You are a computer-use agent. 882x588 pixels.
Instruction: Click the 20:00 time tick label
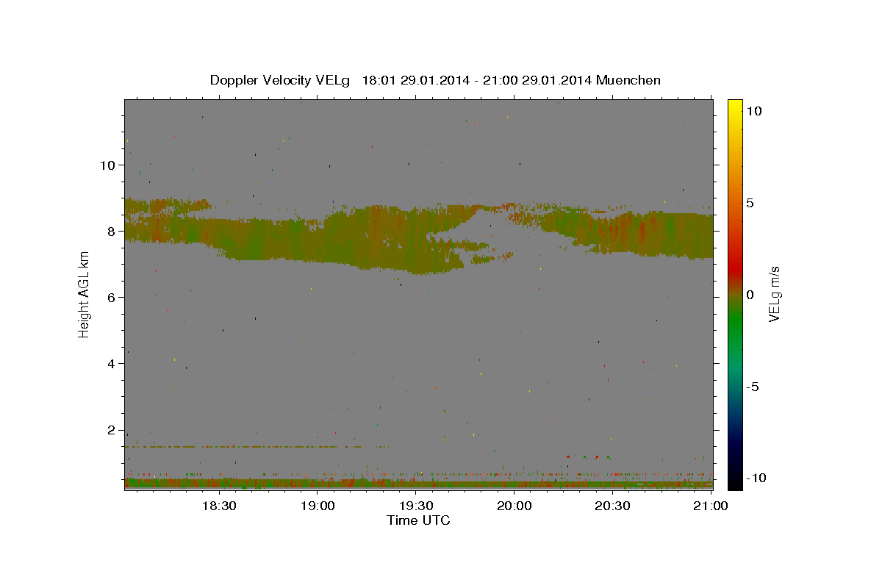(x=514, y=506)
